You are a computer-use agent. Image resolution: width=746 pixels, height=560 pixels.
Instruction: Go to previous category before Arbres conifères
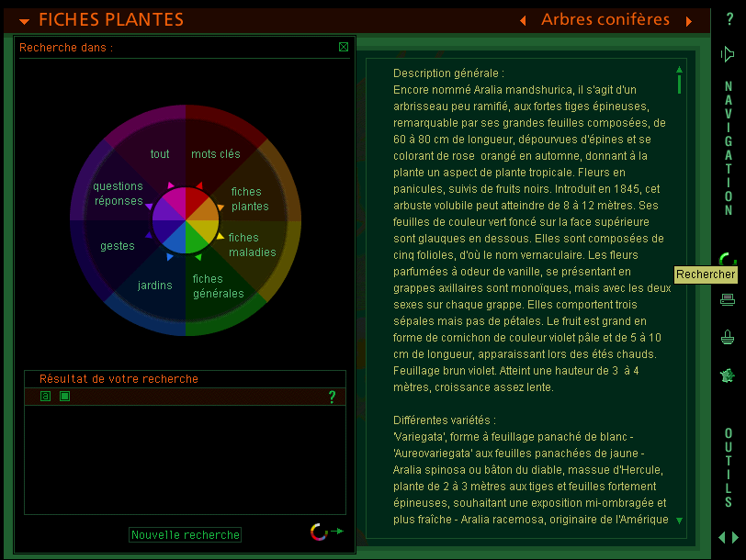click(x=523, y=20)
